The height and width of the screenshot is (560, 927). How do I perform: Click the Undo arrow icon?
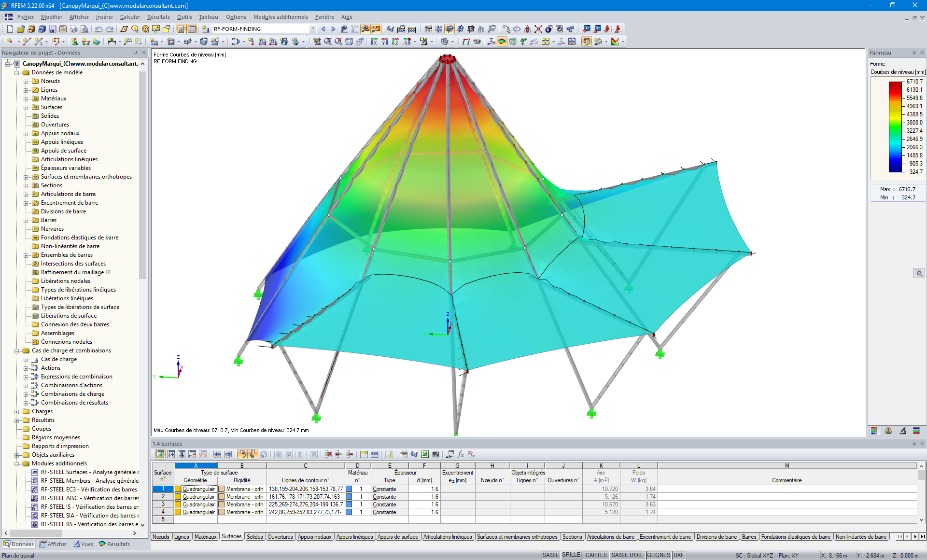[98, 29]
